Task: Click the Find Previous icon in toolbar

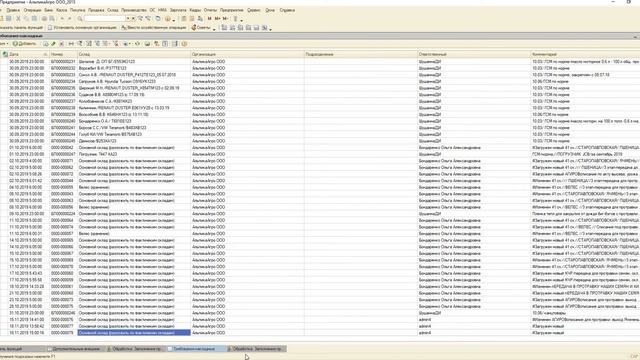Action: (148, 18)
